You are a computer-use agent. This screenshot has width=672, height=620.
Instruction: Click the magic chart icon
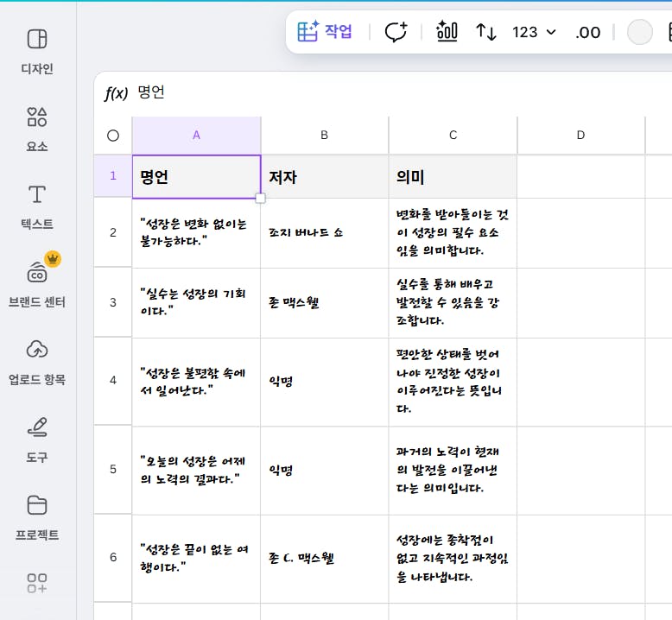coord(447,32)
